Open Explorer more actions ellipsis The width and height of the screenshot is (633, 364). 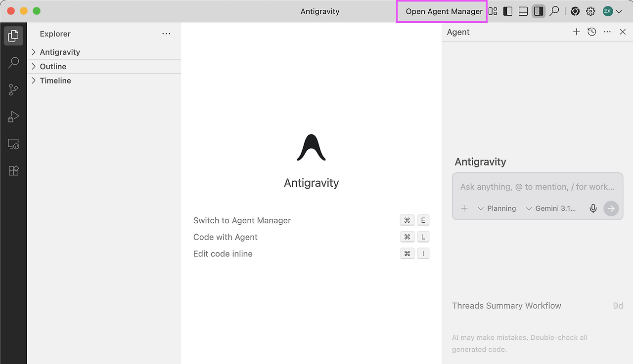[166, 34]
